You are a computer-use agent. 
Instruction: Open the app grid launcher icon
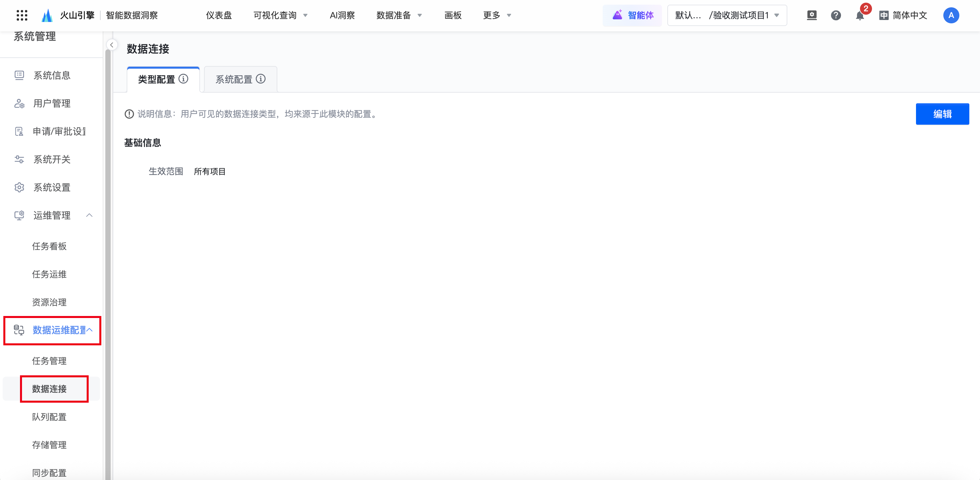pyautogui.click(x=22, y=15)
